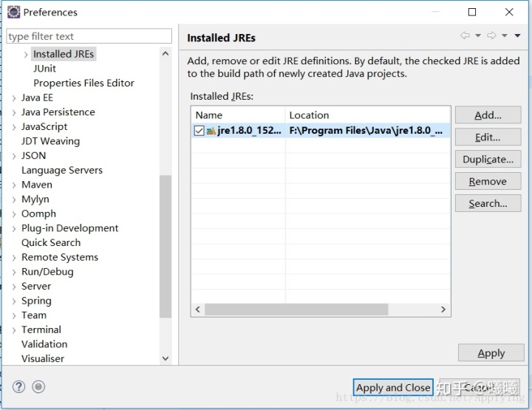This screenshot has height=410, width=532.
Task: Expand the Plug-in Development node
Action: (x=14, y=228)
